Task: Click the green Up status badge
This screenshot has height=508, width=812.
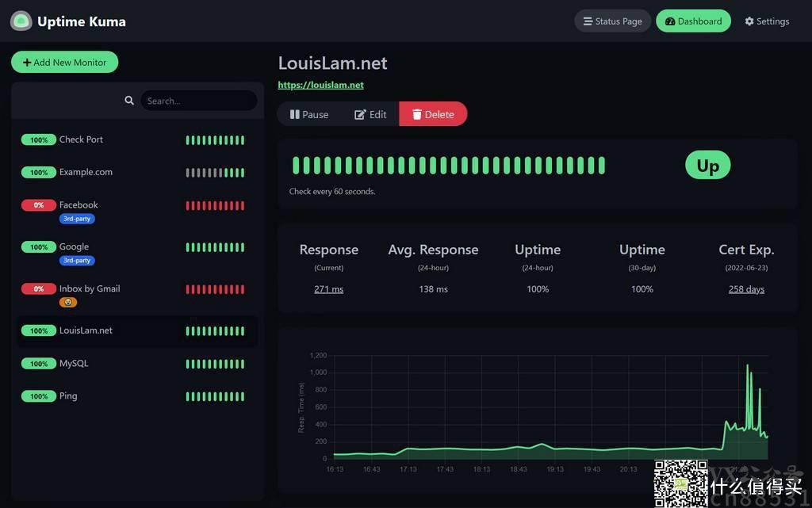Action: pos(707,165)
